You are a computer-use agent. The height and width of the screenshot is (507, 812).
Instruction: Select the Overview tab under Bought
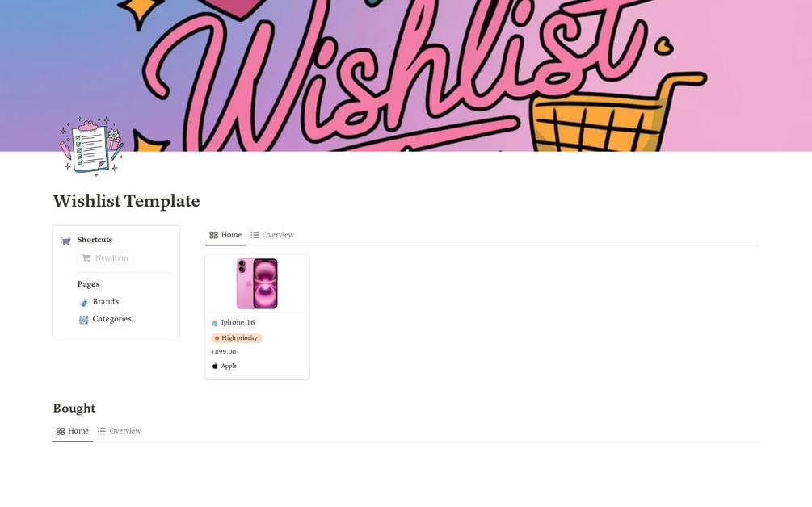pos(120,431)
